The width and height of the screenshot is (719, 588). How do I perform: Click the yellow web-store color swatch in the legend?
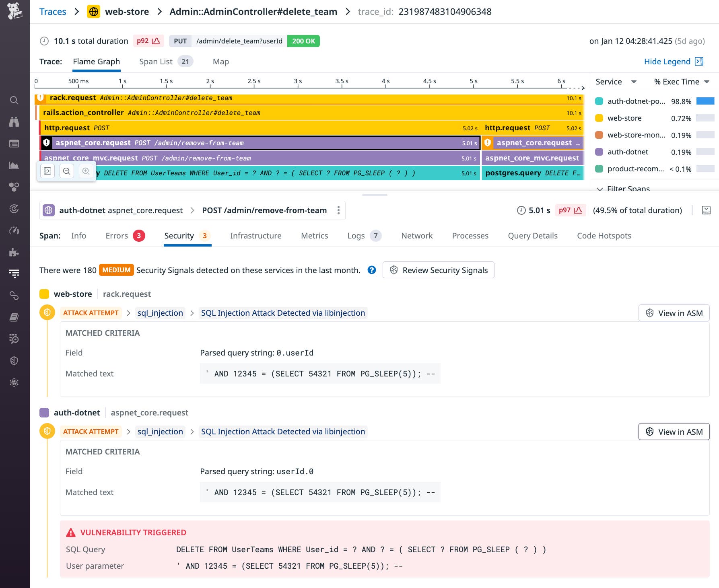click(599, 118)
